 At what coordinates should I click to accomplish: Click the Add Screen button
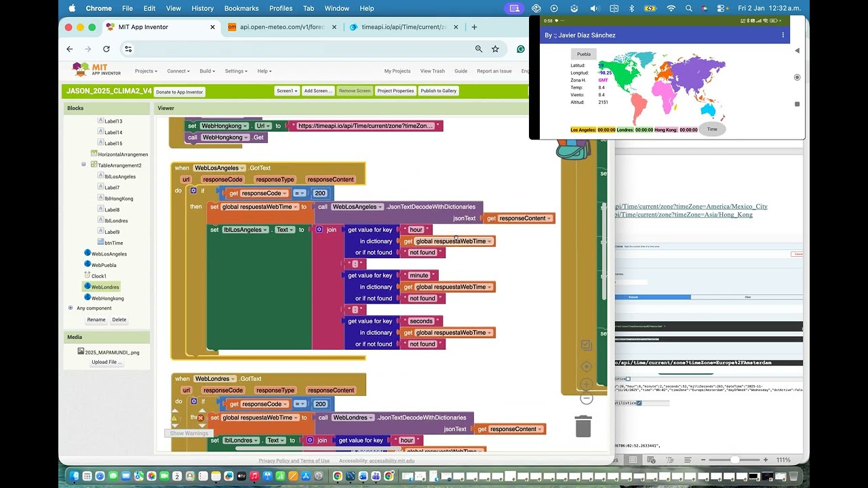tap(317, 91)
